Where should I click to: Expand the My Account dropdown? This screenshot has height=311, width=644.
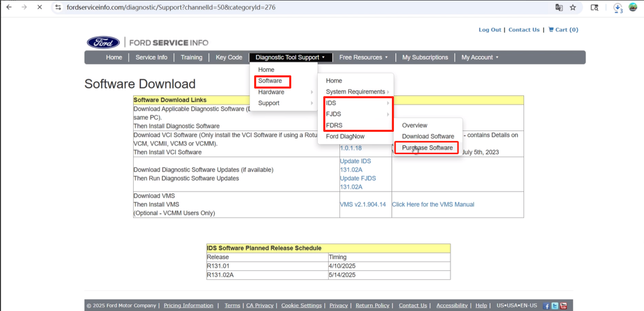coord(479,58)
